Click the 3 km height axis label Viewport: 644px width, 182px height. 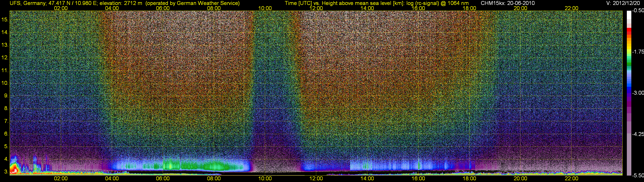click(6, 172)
